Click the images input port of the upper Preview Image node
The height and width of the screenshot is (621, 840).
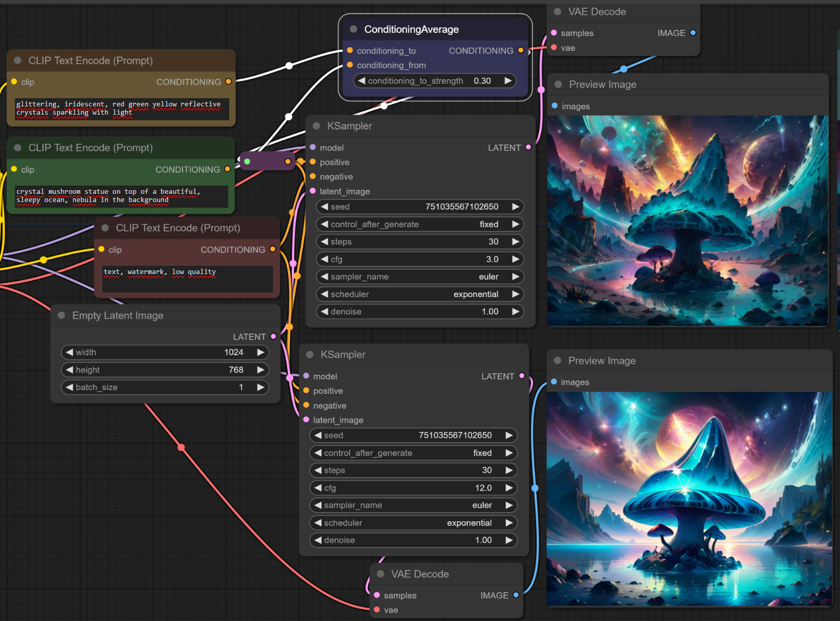555,106
